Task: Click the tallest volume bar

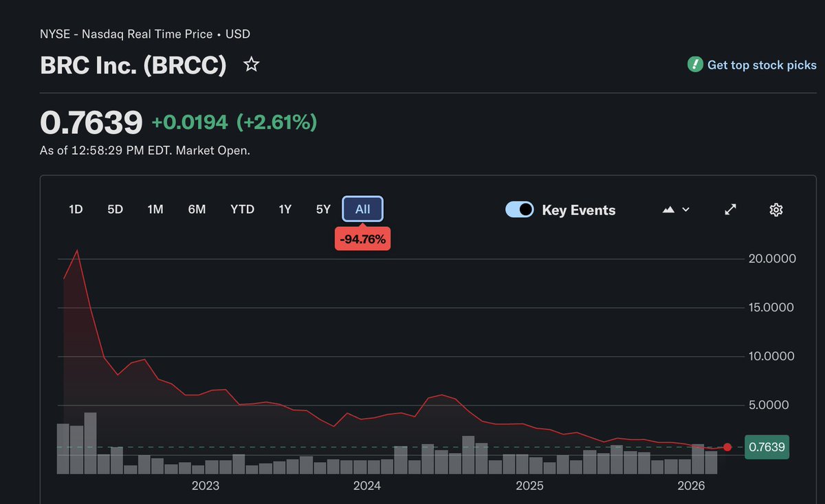Action: (x=90, y=443)
